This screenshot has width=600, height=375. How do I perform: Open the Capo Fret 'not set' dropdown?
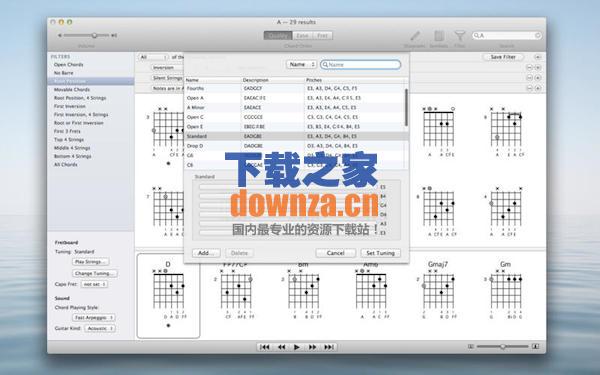(x=94, y=284)
